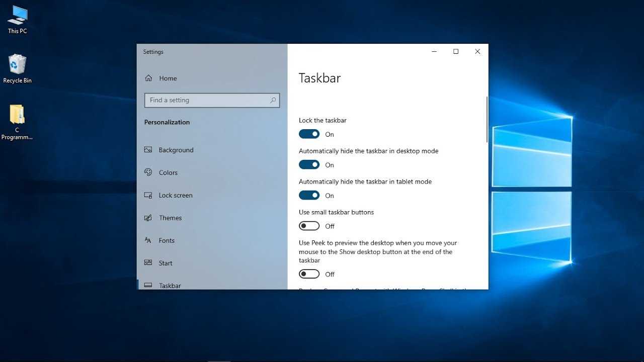Click the Start tiles icon
This screenshot has height=362, width=644.
pyautogui.click(x=148, y=263)
